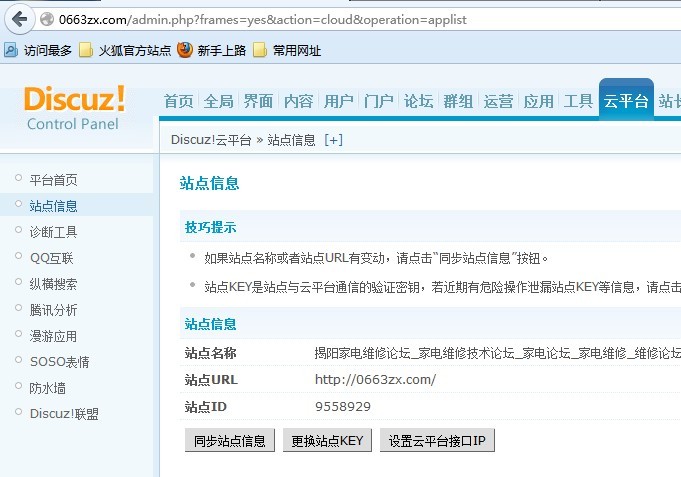Open 腾讯分析 in the sidebar
Image resolution: width=681 pixels, height=477 pixels.
(x=53, y=310)
